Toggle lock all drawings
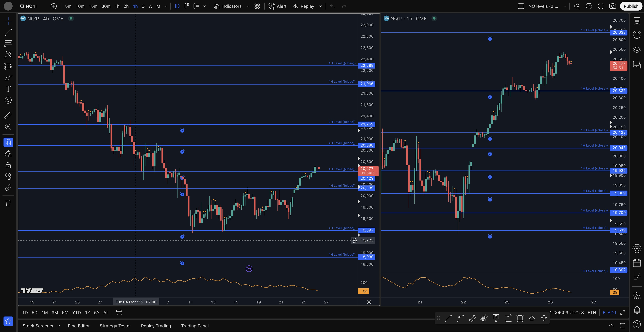 (8, 165)
